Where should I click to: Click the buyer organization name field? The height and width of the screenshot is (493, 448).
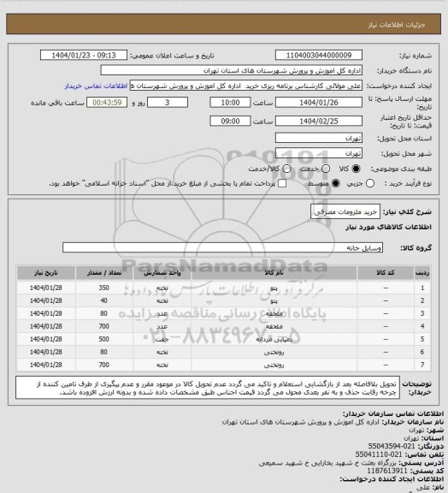[231, 70]
